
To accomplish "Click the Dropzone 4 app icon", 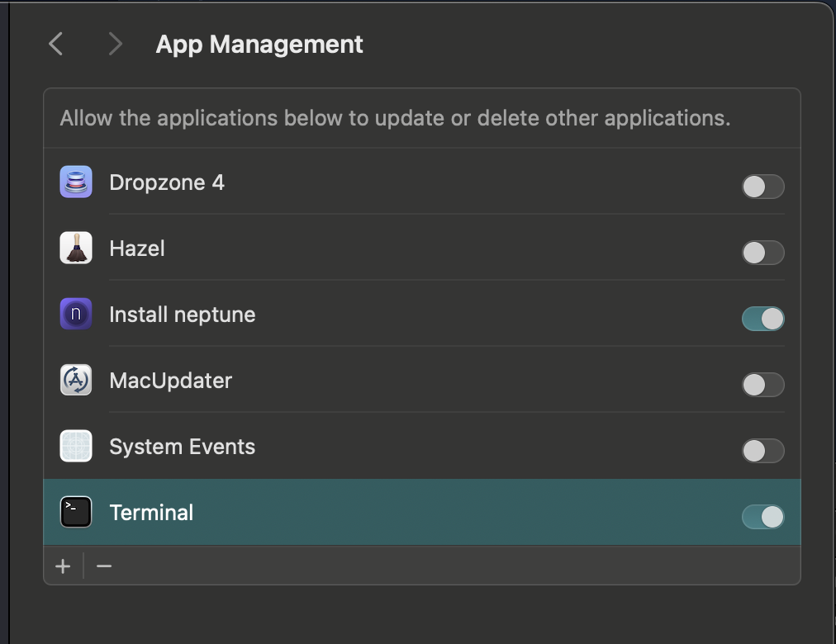I will 76,182.
